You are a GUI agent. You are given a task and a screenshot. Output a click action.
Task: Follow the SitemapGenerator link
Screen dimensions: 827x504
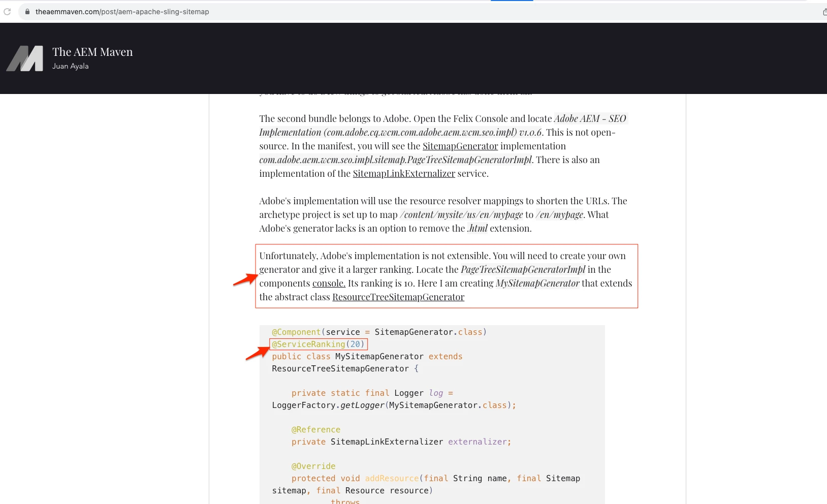460,146
